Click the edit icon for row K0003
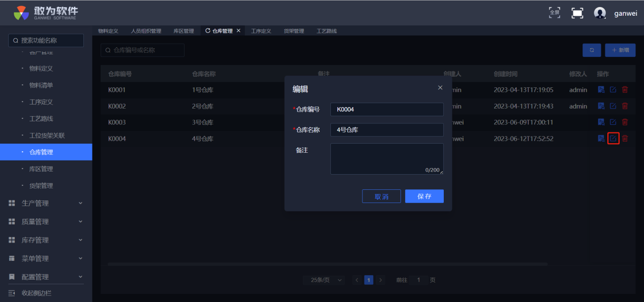 click(x=613, y=122)
